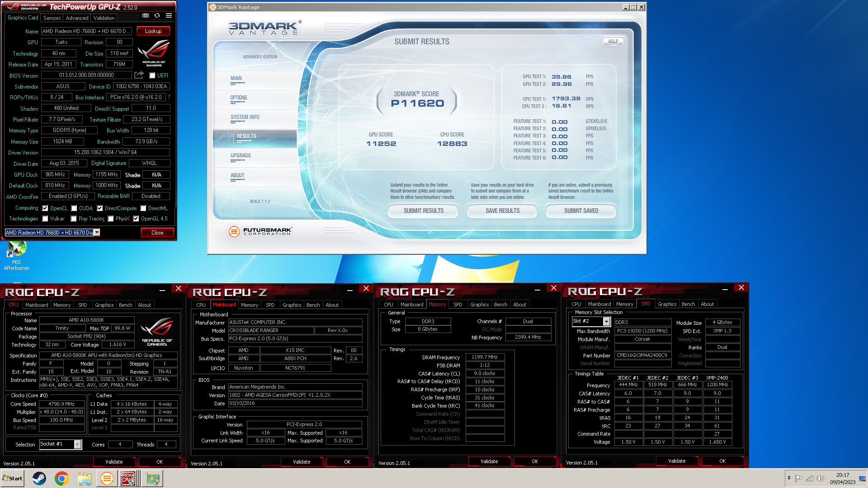Toggle the UEFI checkbox
Screen dimensions: 868x488
152,75
